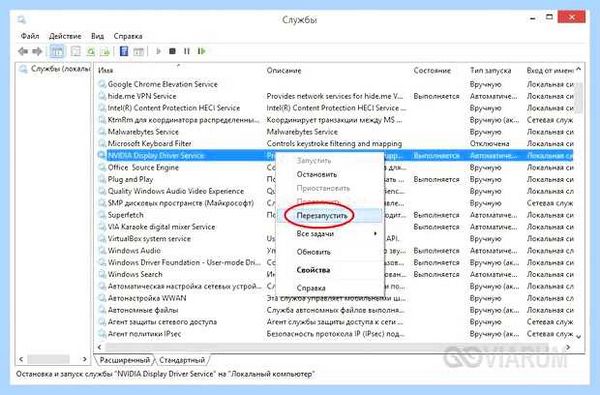Toggle the console tree pane icon
This screenshot has height=395, width=600.
(x=57, y=51)
